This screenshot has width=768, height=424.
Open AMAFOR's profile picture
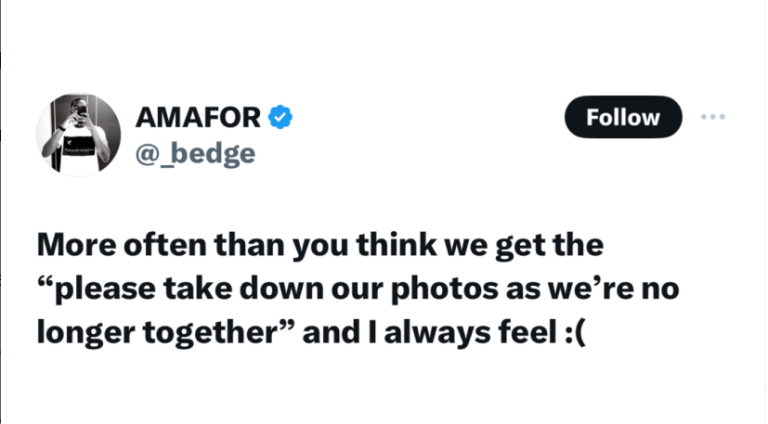(78, 135)
